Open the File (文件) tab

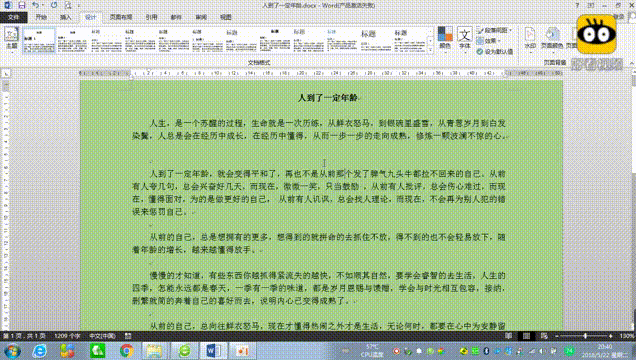pyautogui.click(x=13, y=17)
